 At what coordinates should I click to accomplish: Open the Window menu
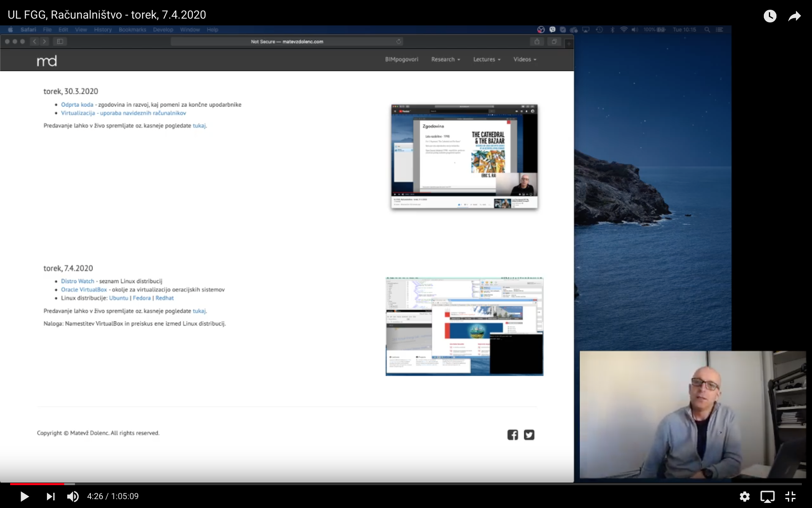190,30
